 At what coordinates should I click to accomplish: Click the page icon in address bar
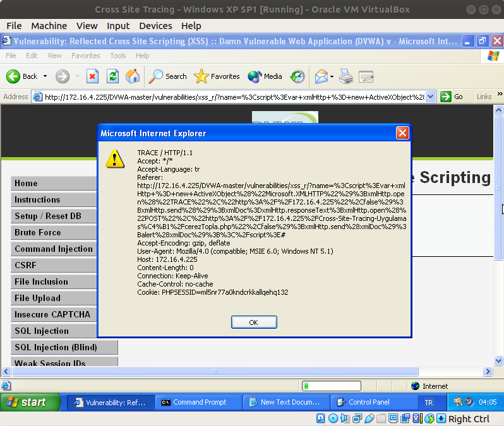tap(38, 97)
